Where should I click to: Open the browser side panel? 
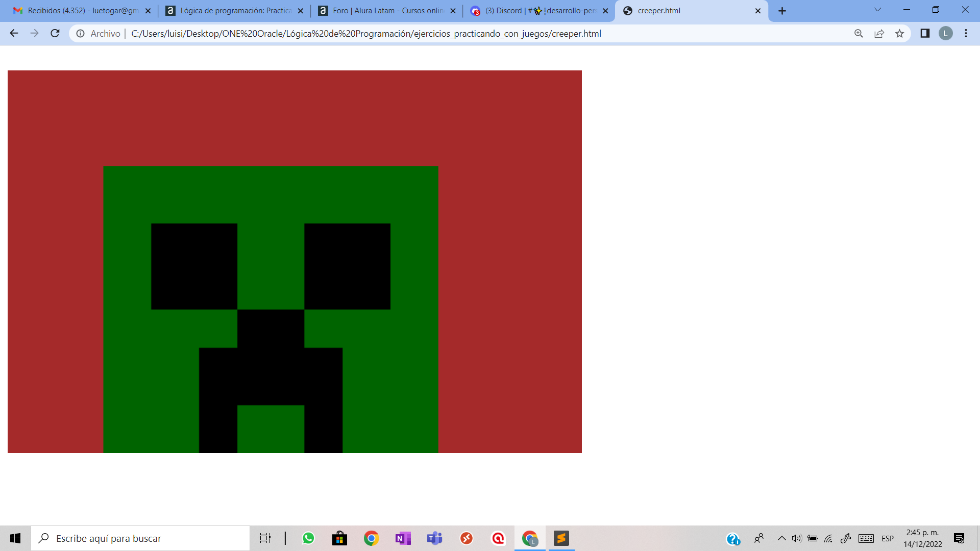tap(925, 33)
